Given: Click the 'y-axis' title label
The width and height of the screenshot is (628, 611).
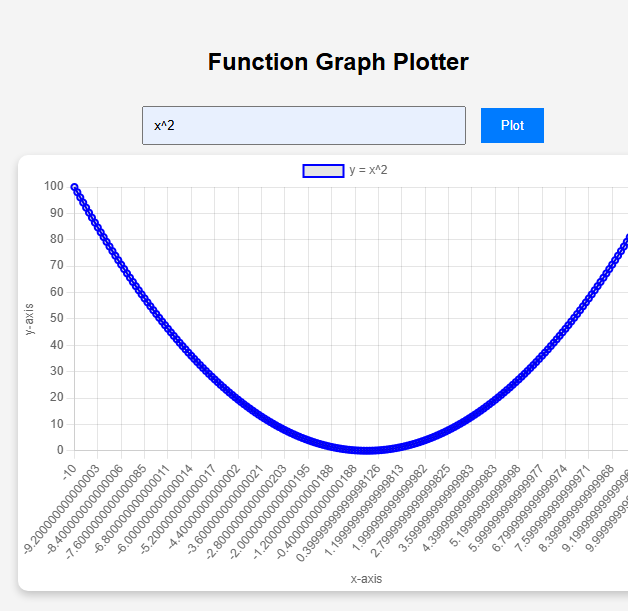Looking at the screenshot, I should coord(31,319).
